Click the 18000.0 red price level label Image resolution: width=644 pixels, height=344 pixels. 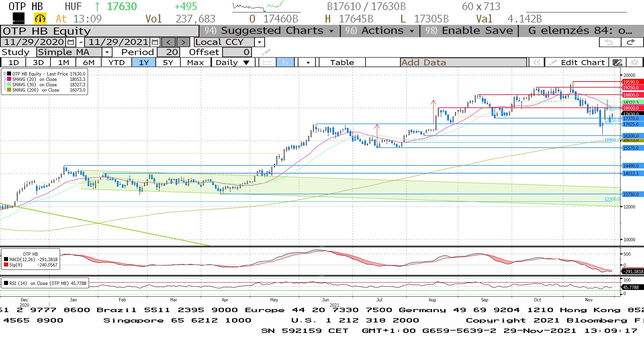pos(633,108)
